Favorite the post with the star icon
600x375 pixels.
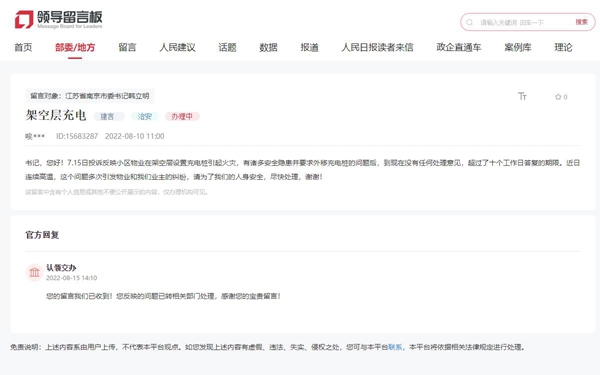[x=558, y=97]
